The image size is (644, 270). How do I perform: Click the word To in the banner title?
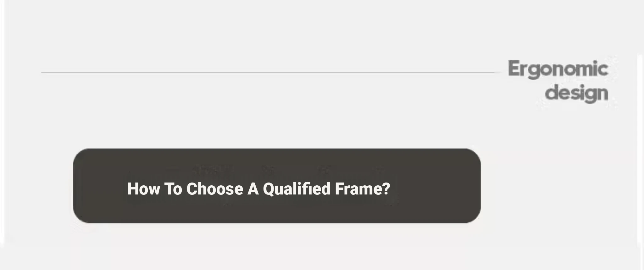(x=173, y=189)
